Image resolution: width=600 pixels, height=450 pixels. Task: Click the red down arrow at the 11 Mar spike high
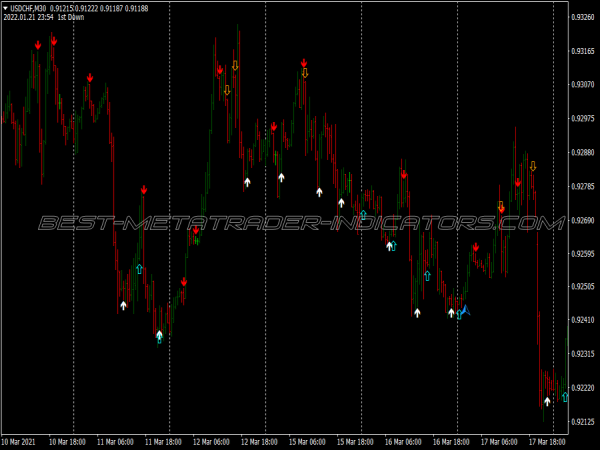pos(144,190)
